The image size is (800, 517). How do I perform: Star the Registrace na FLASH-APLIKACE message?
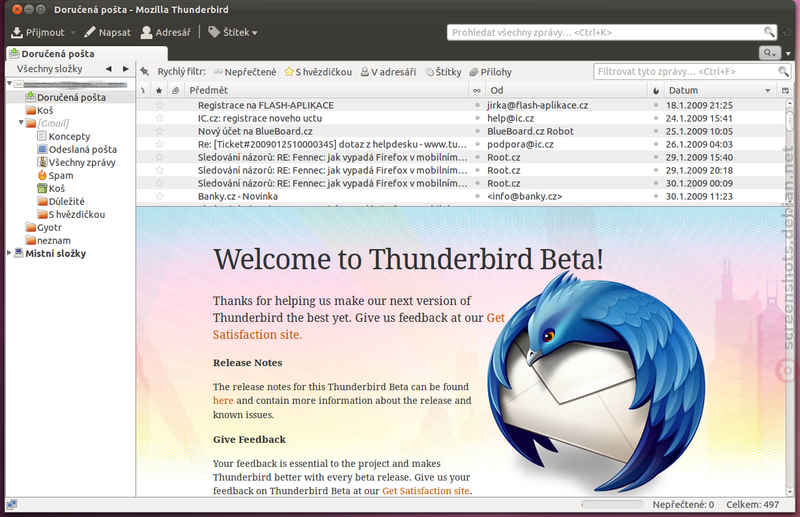click(x=159, y=105)
